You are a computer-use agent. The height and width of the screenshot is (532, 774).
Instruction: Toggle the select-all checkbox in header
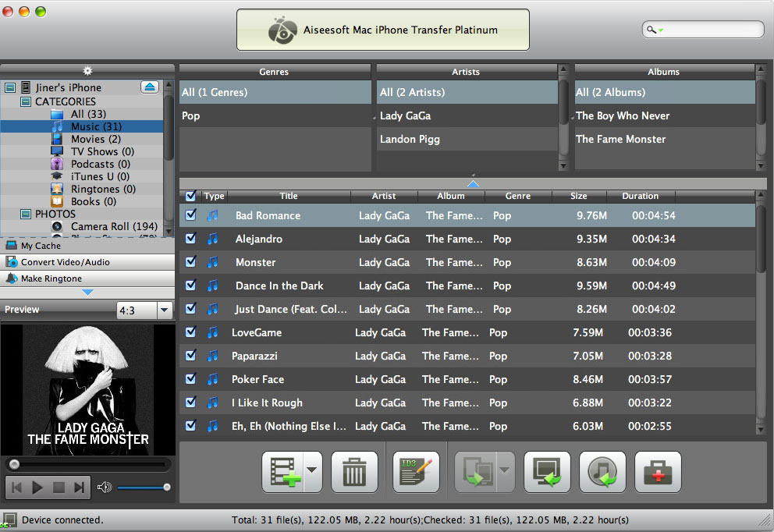[190, 196]
